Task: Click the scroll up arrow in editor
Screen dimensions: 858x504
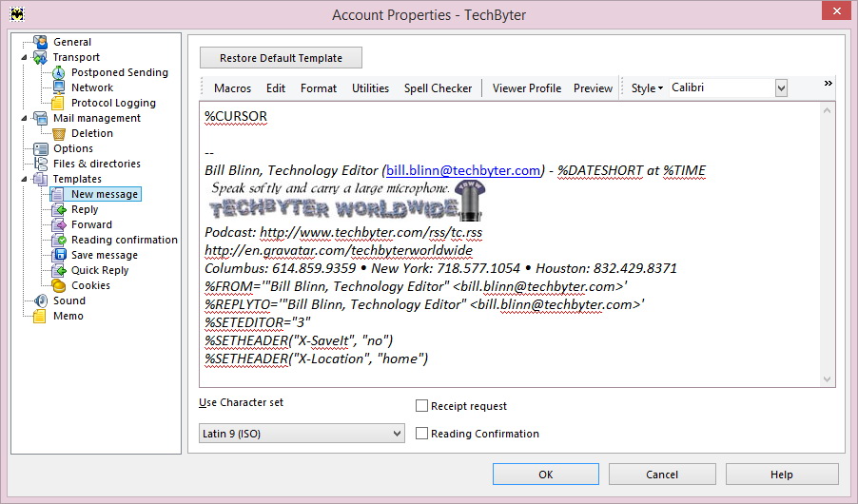Action: (x=827, y=110)
